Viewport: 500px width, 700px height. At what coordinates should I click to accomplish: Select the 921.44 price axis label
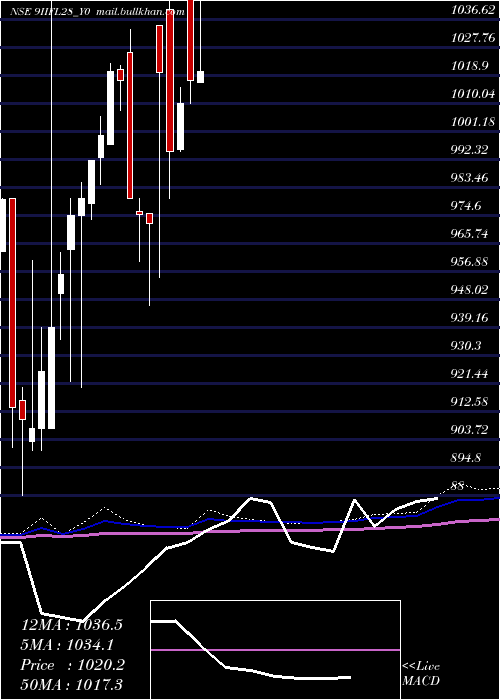click(469, 374)
